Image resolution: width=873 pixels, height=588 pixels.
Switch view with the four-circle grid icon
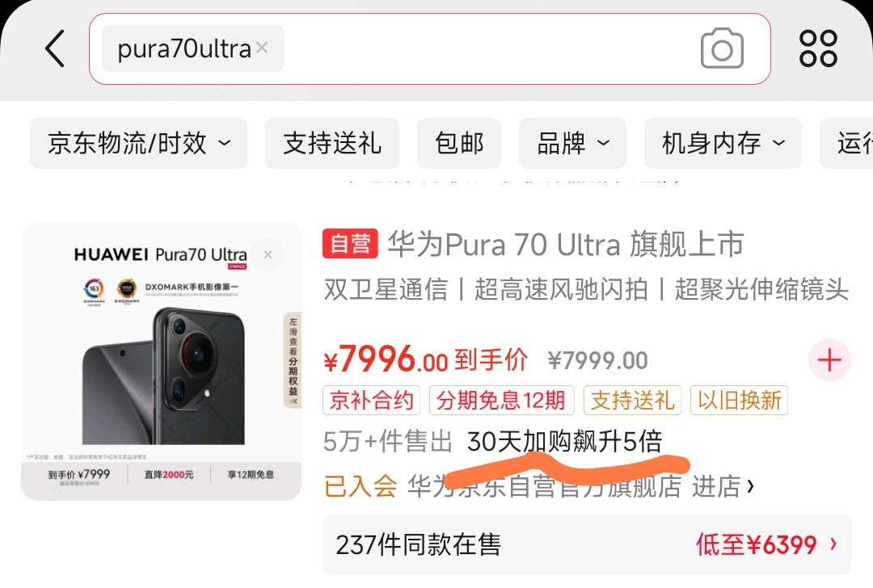[818, 49]
